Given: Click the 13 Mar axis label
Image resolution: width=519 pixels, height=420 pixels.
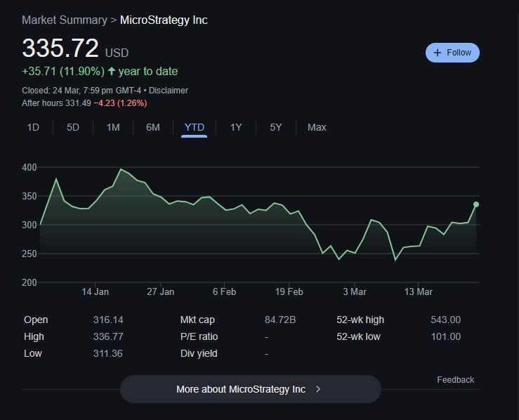Looking at the screenshot, I should point(419,291).
